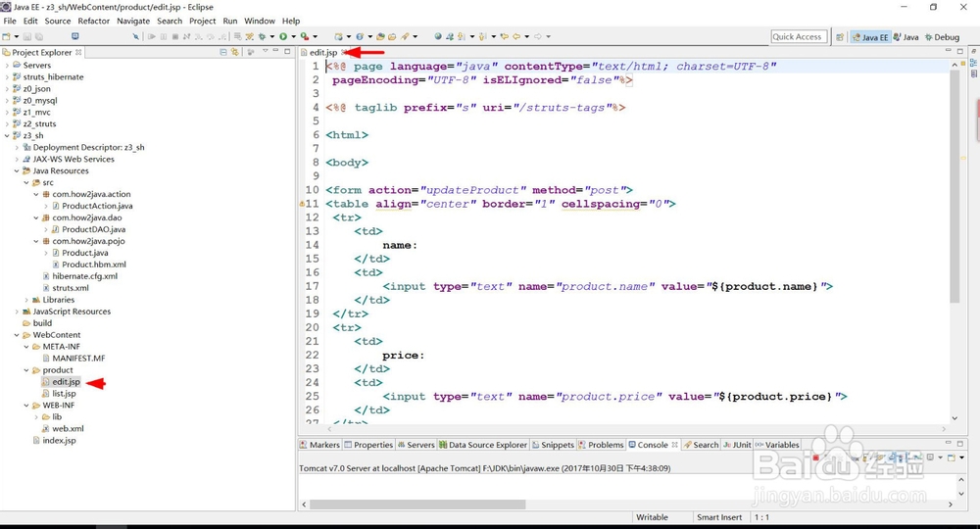Screen dimensions: 980x529
Task: Open the Refactor menu
Action: [94, 21]
